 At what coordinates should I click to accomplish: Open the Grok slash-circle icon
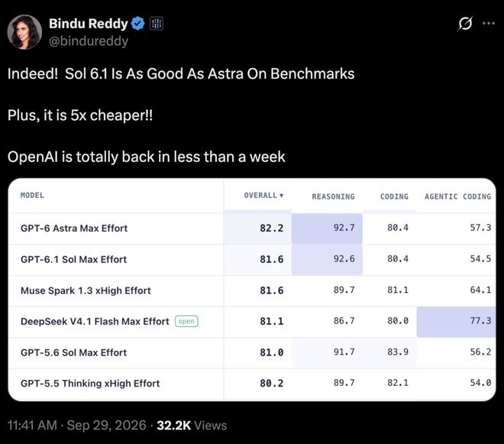coord(465,23)
